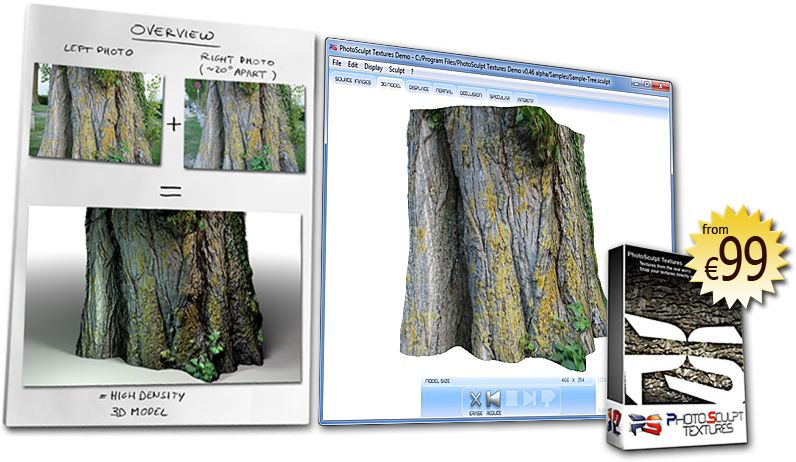
Task: Switch to the Occlusion tab
Action: [x=471, y=94]
